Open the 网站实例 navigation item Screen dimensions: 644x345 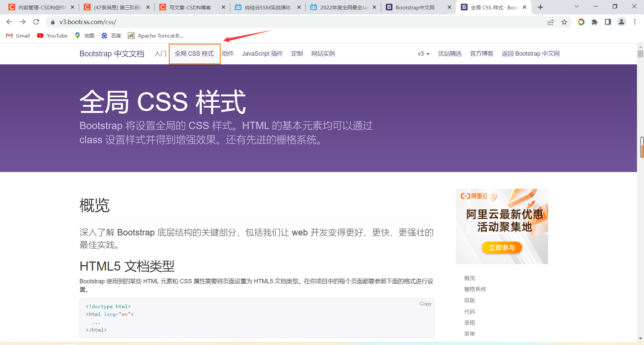click(x=323, y=54)
